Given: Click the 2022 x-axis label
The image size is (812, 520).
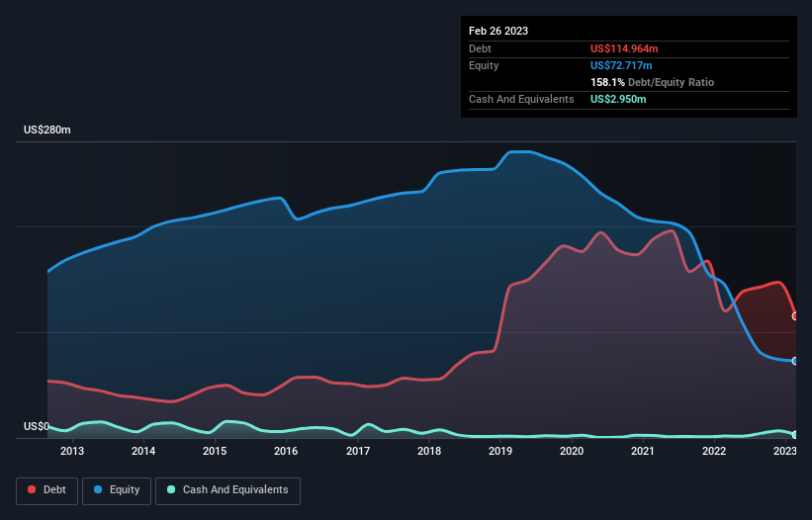Looking at the screenshot, I should 714,451.
